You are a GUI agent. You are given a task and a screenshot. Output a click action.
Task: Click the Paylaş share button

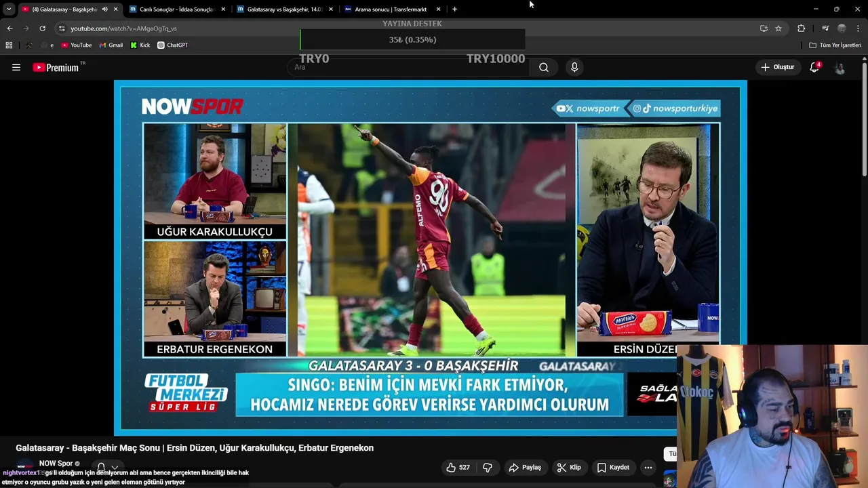click(x=525, y=467)
